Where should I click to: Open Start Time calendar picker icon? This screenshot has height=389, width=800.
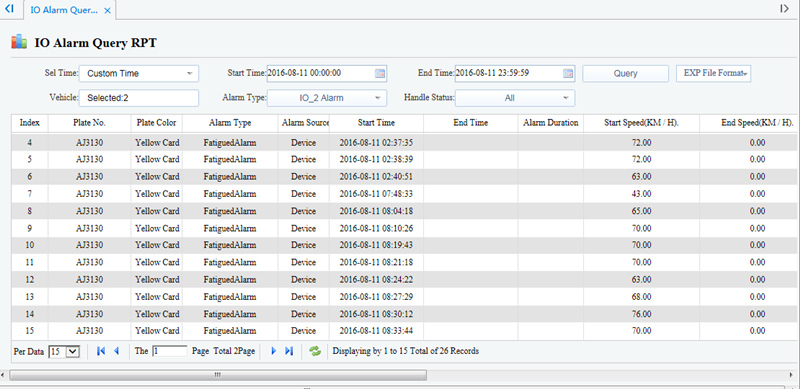pos(380,74)
